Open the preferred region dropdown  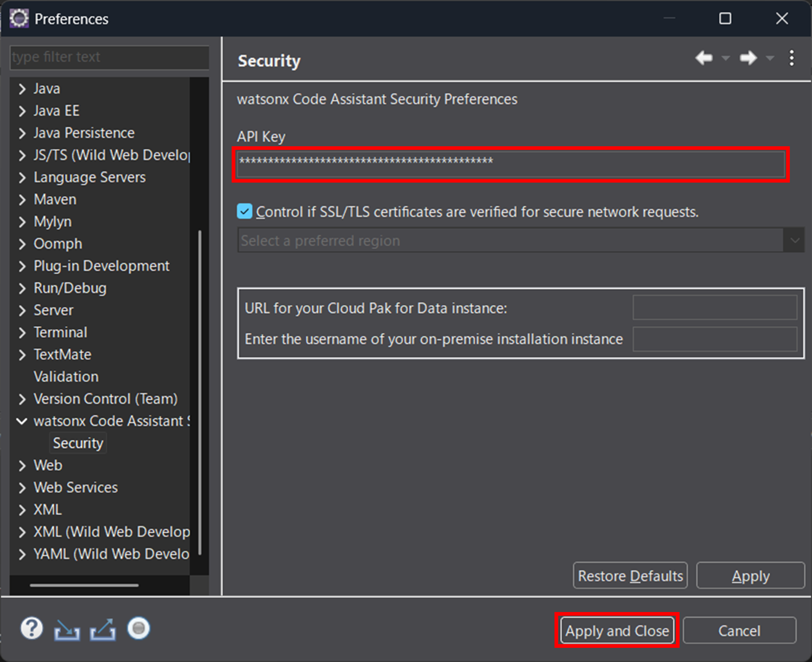[794, 240]
